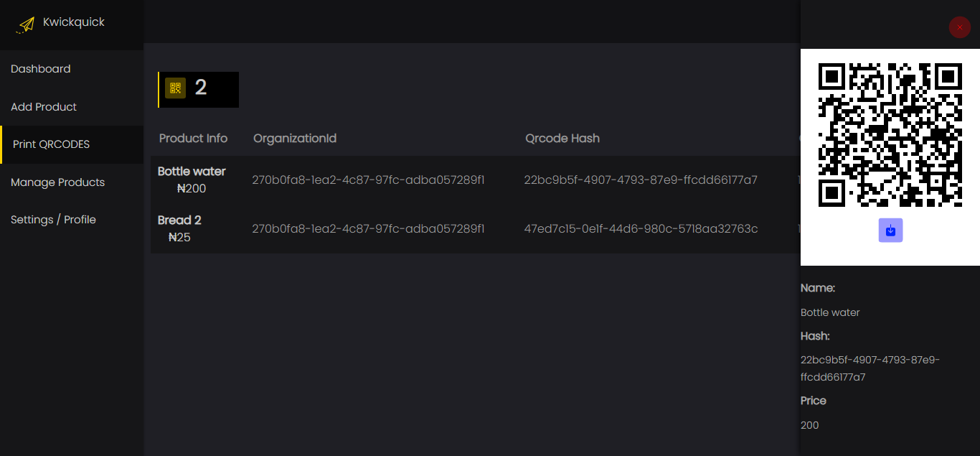Click the OrganizationId column header
980x456 pixels.
tap(295, 139)
